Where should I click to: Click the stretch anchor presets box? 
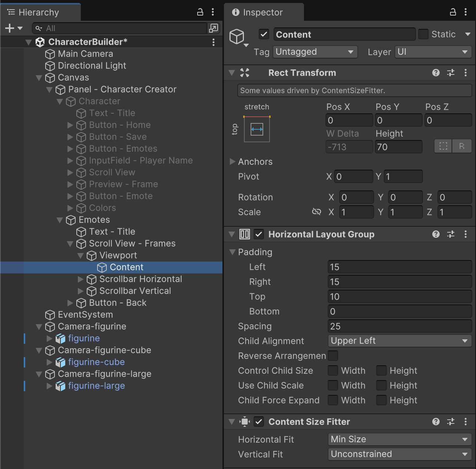(x=257, y=129)
